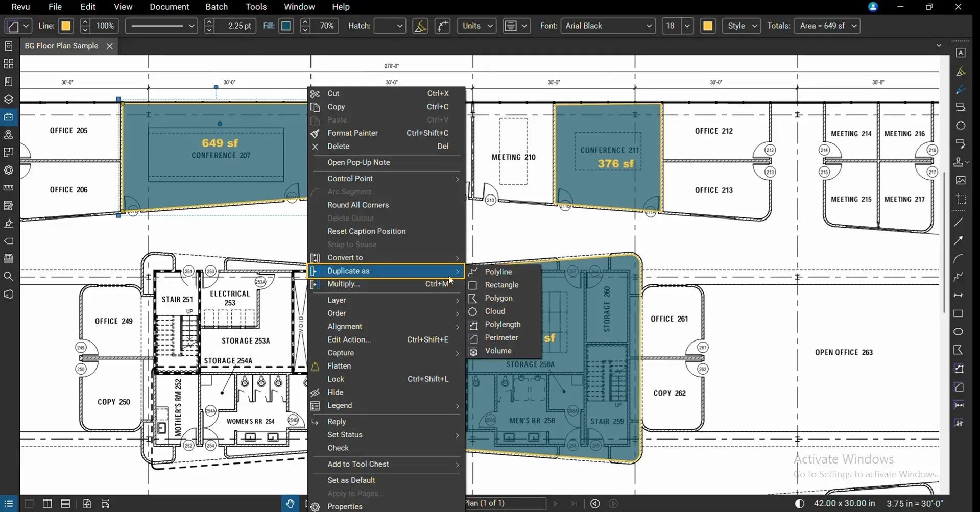Close the BG Floor Plan Sample tab

(x=109, y=46)
